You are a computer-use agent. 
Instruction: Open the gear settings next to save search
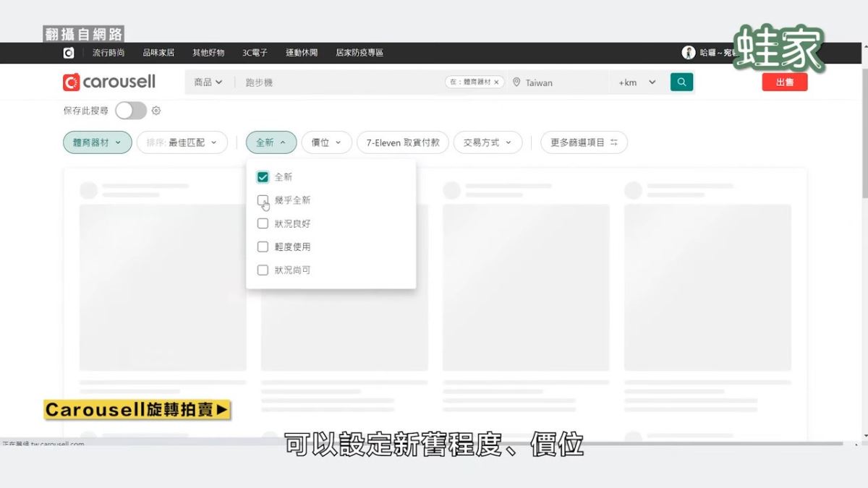[156, 111]
